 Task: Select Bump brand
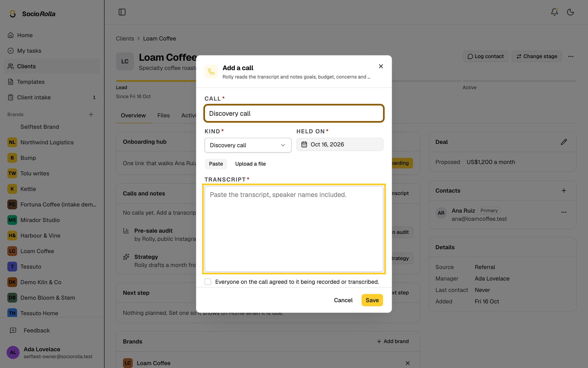[x=52, y=158]
